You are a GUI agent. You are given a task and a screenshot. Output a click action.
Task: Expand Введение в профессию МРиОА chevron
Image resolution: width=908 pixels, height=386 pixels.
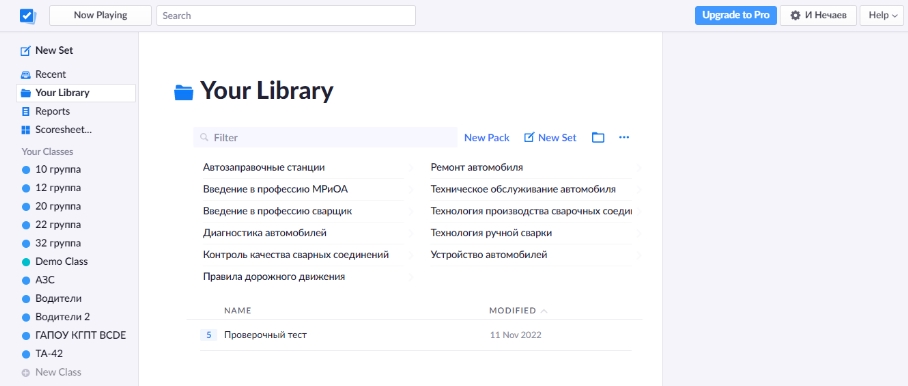click(x=411, y=190)
